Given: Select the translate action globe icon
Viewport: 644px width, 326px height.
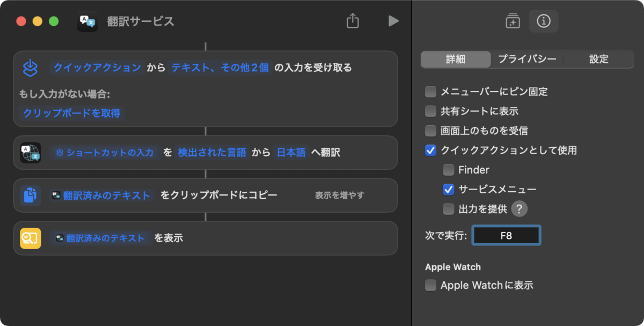Looking at the screenshot, I should tap(31, 153).
